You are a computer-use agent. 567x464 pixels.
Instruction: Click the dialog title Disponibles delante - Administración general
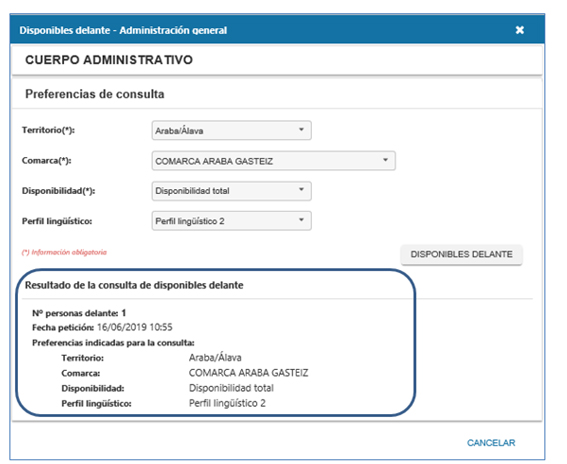click(123, 30)
